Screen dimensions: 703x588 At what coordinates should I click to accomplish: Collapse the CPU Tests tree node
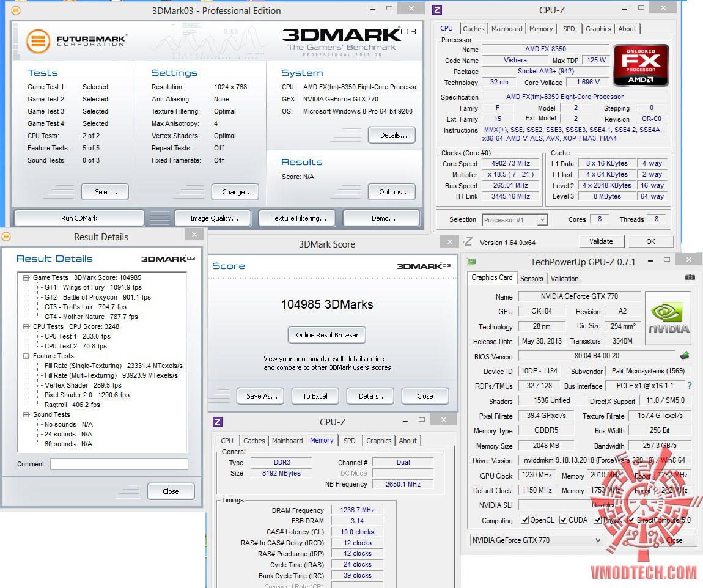[x=26, y=327]
